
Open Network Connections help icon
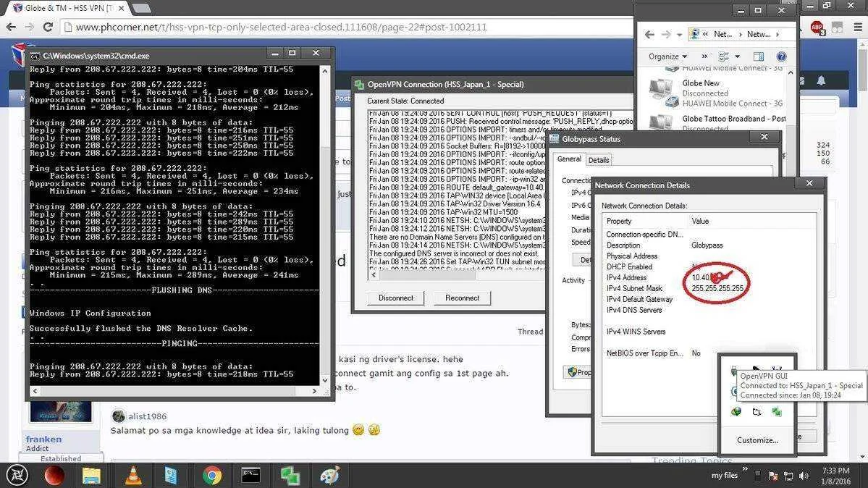tap(781, 56)
